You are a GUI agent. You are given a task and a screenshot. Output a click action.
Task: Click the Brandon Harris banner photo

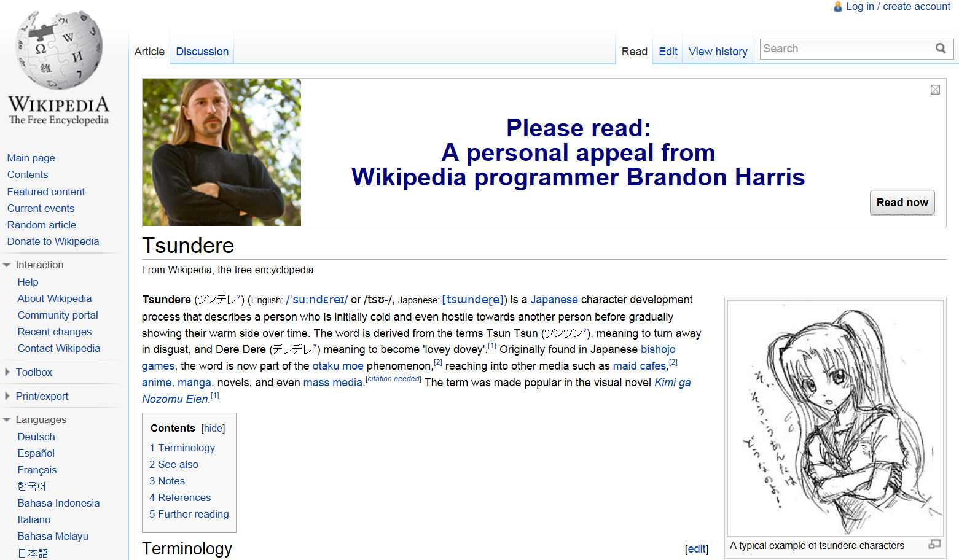[x=222, y=152]
